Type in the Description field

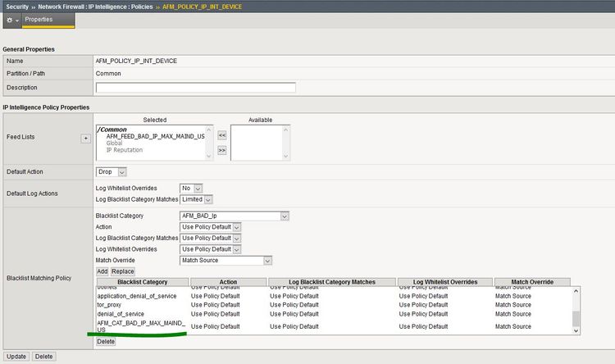click(195, 88)
